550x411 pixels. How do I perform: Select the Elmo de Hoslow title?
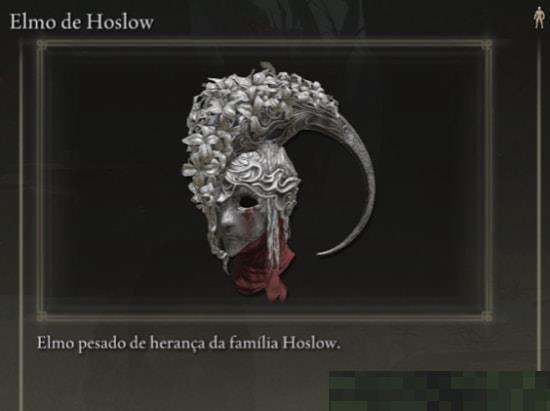81,22
